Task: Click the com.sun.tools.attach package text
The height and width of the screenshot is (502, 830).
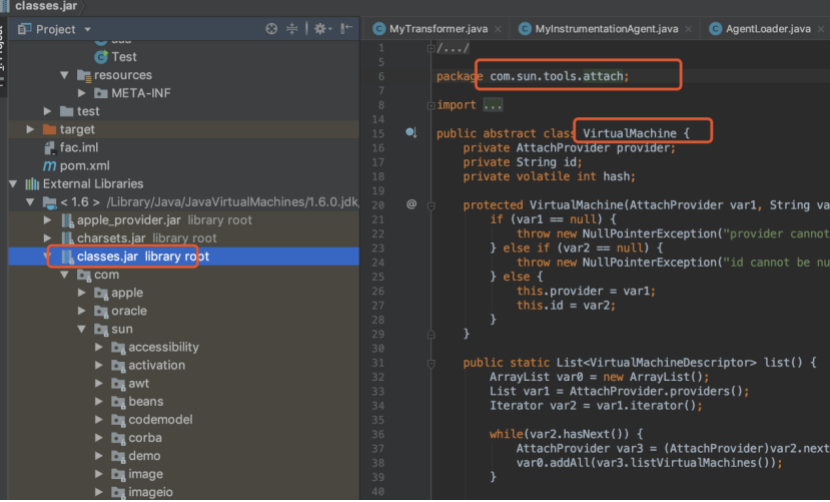Action: pos(556,76)
